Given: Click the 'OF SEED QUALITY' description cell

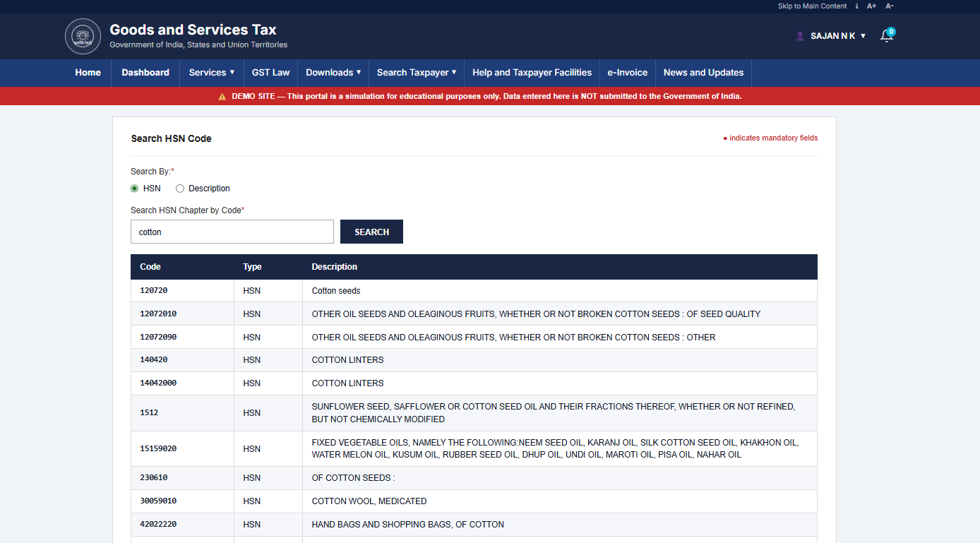Looking at the screenshot, I should [560, 314].
